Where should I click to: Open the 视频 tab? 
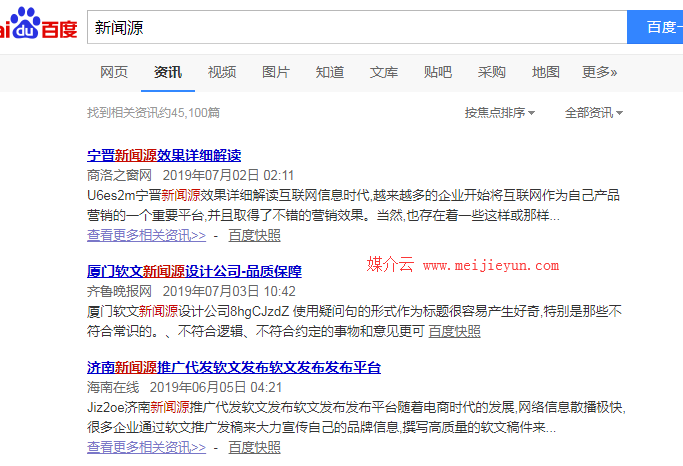222,72
